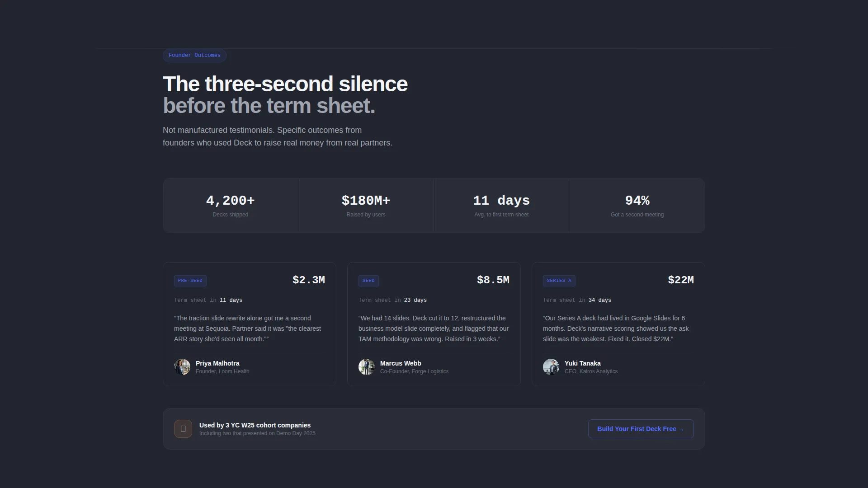Click the 11 days stat value
This screenshot has height=488, width=868.
pos(501,201)
